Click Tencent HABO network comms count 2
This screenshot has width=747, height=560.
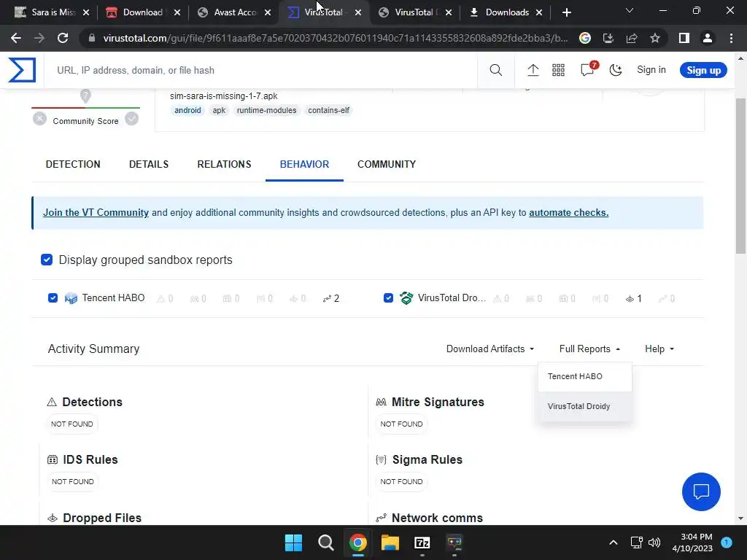pyautogui.click(x=331, y=298)
